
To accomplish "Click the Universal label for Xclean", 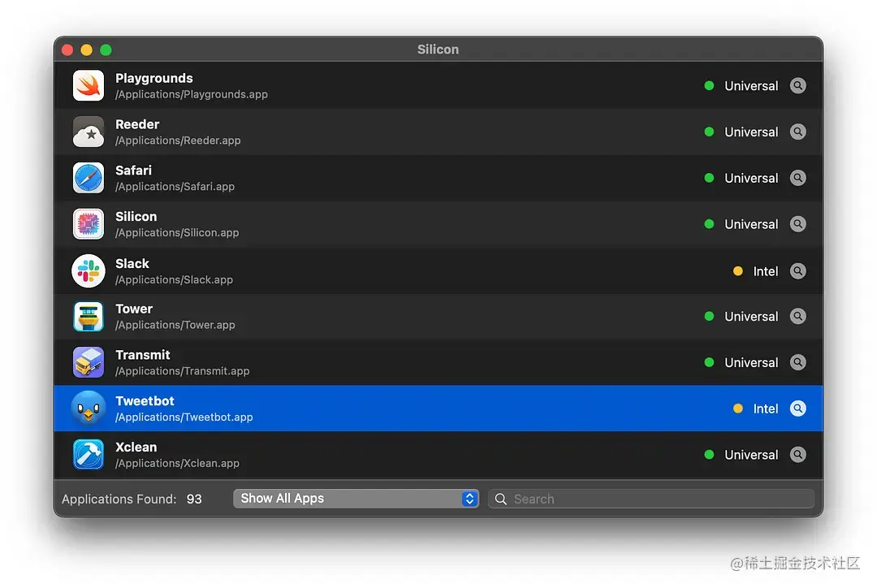I will pos(751,455).
